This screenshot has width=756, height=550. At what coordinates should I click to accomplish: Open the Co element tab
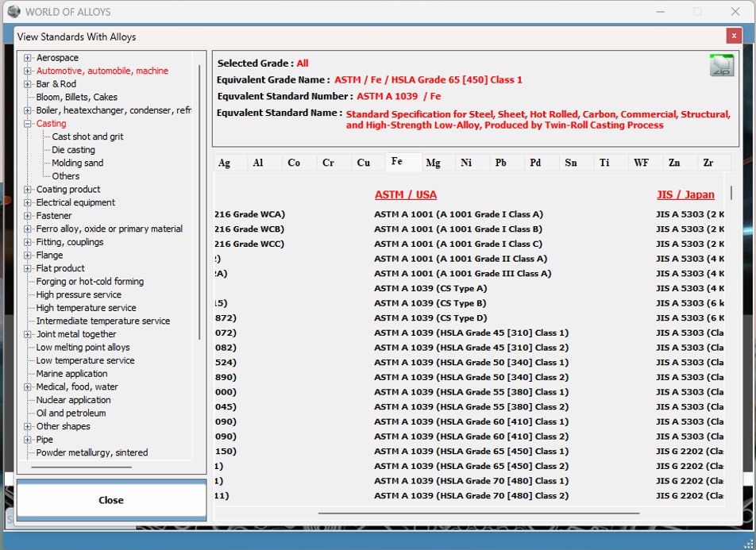[x=299, y=163]
